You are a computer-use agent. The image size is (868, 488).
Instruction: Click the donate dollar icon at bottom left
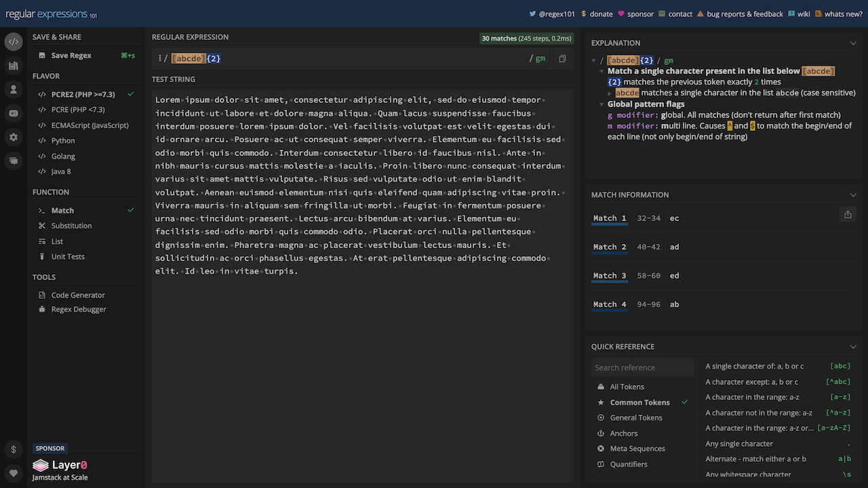[14, 449]
